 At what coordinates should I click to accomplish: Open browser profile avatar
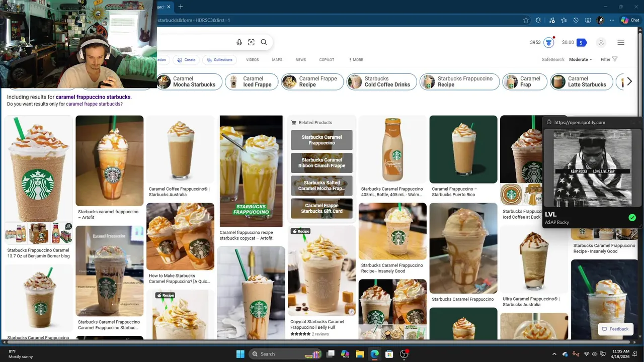600,20
